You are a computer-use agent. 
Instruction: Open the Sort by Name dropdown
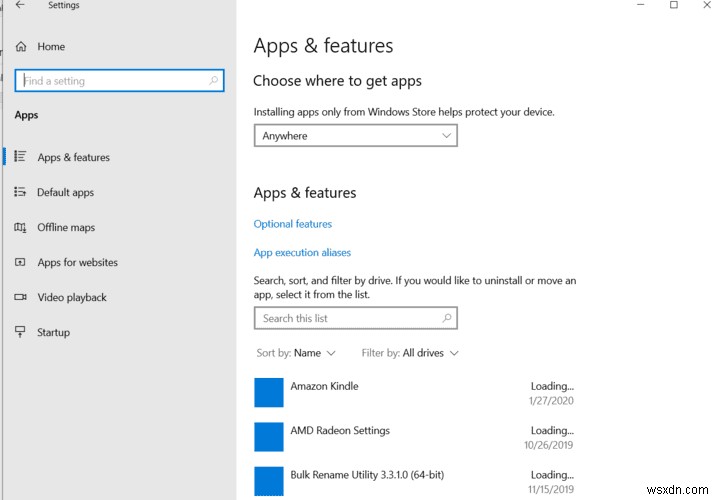296,353
